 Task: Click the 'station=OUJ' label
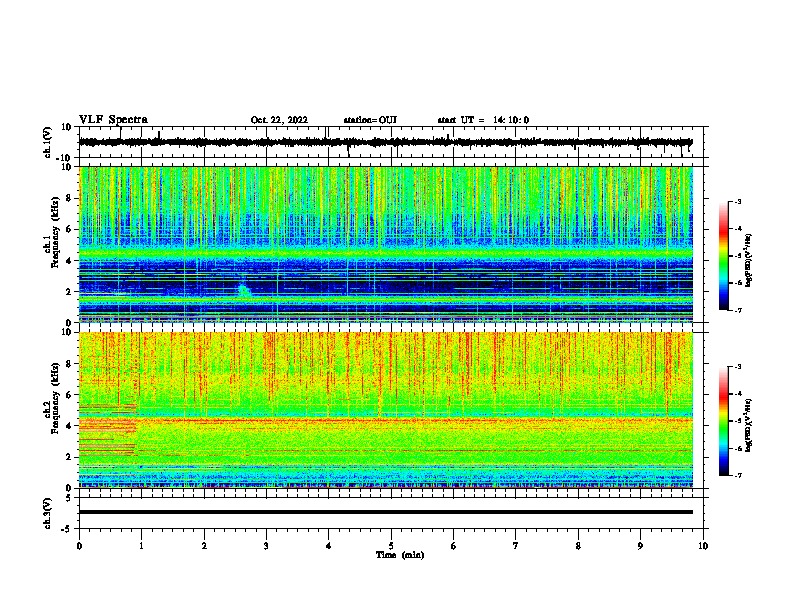[370, 120]
